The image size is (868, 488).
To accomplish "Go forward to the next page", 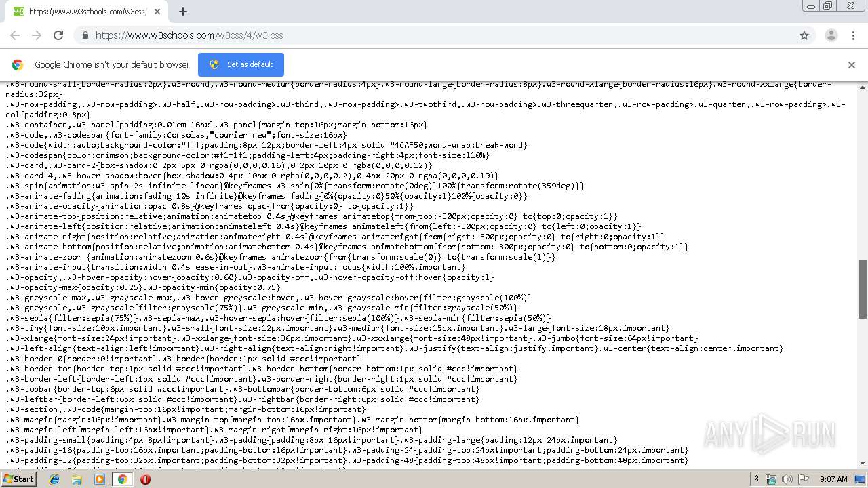I will pos(37,35).
